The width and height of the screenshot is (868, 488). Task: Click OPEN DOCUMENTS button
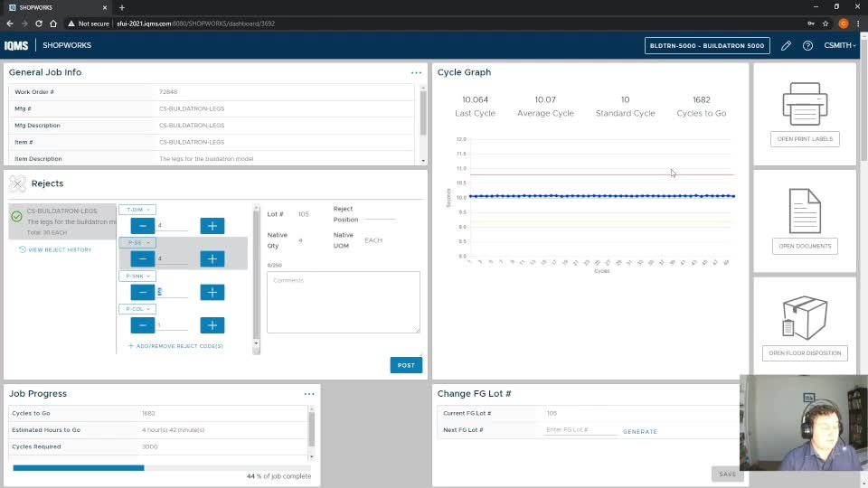click(805, 246)
